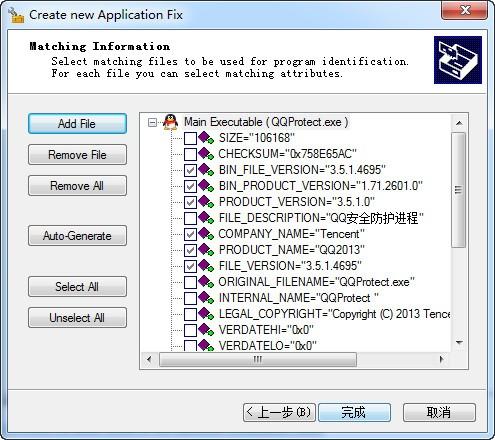Click the Add File button

coord(77,124)
